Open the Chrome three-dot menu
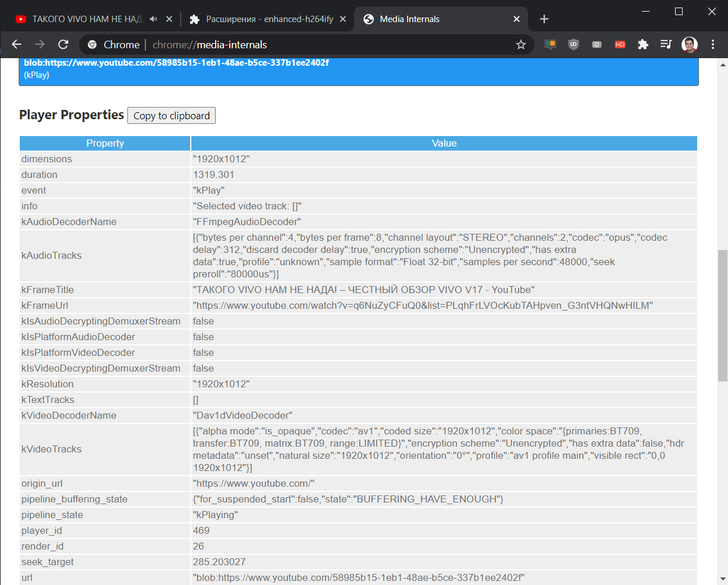This screenshot has height=585, width=728. point(713,44)
